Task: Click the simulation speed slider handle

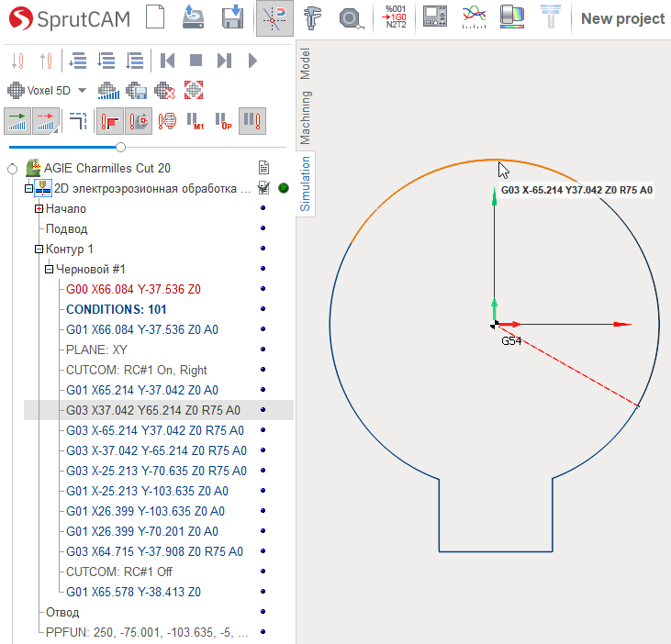Action: pos(120,147)
